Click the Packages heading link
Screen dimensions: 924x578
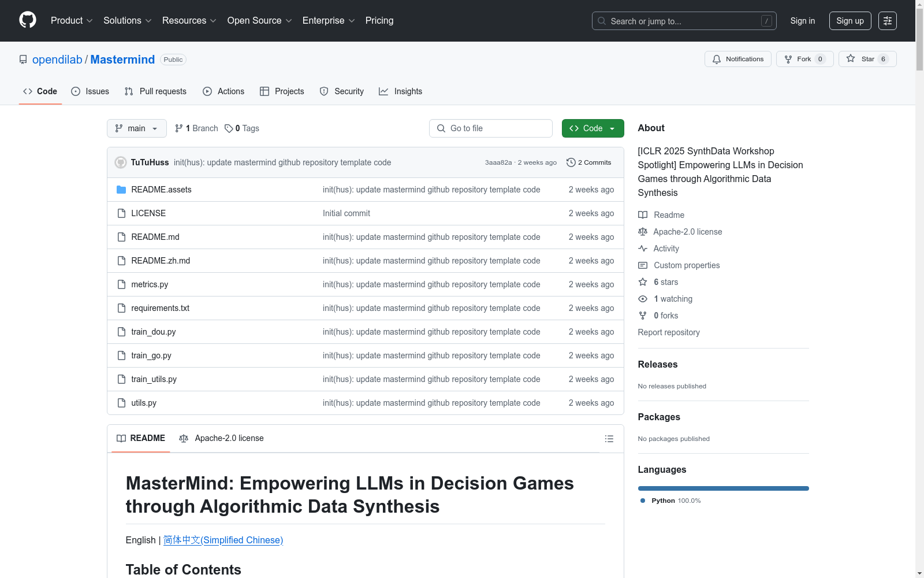[x=659, y=417]
